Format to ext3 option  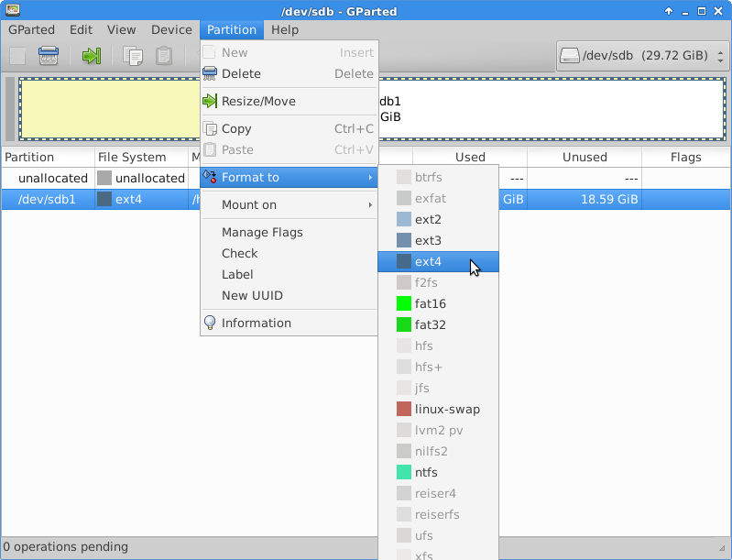(x=438, y=240)
